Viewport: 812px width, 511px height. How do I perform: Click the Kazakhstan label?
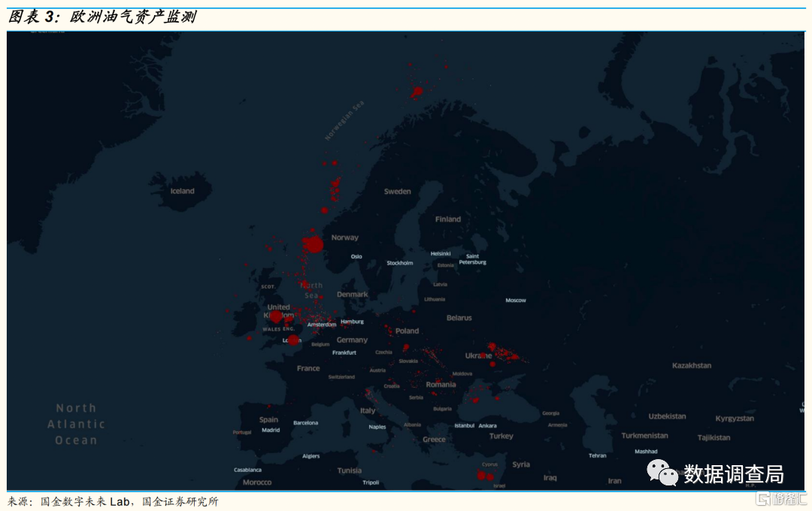coord(691,366)
